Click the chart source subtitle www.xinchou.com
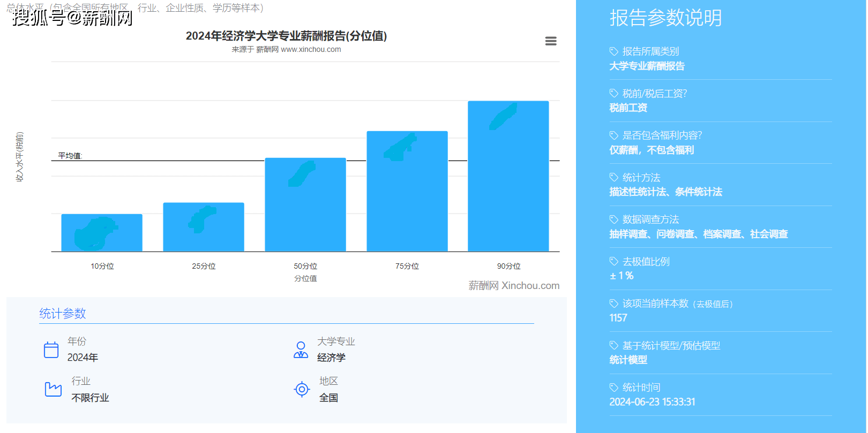The width and height of the screenshot is (868, 433). (x=286, y=49)
